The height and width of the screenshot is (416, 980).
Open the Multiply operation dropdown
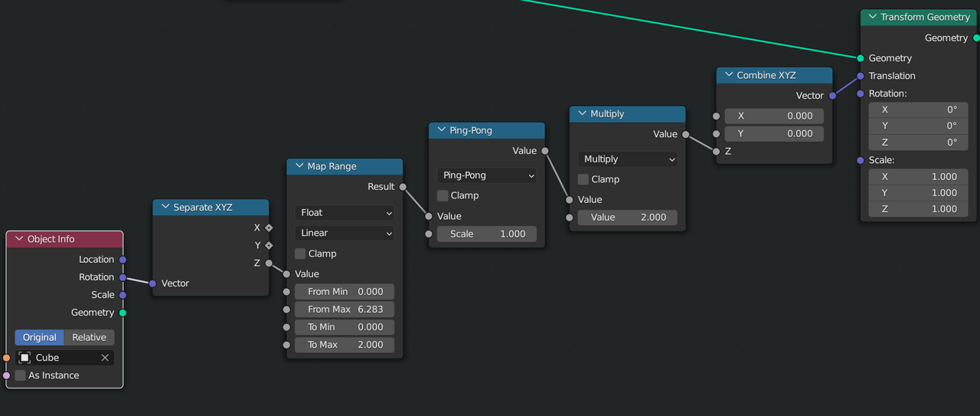[628, 159]
